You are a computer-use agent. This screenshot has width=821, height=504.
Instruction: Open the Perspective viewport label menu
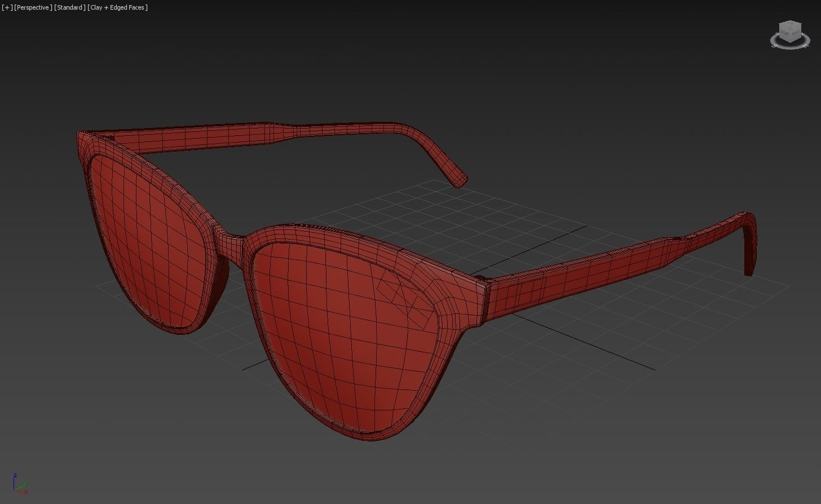coord(33,7)
